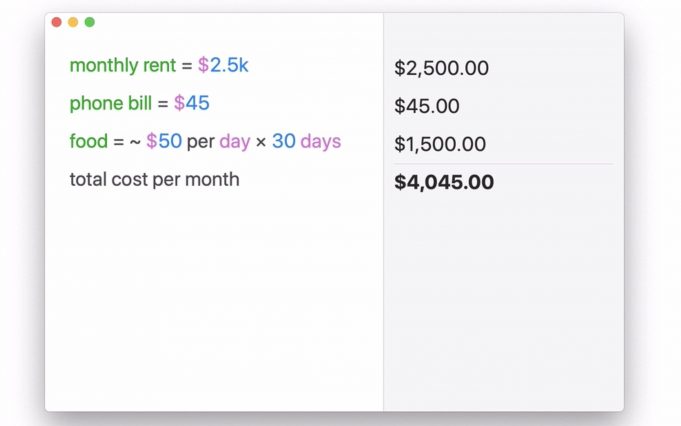Screen dimensions: 681x426
Task: Click the 'phone bill' variable name
Action: coord(111,103)
